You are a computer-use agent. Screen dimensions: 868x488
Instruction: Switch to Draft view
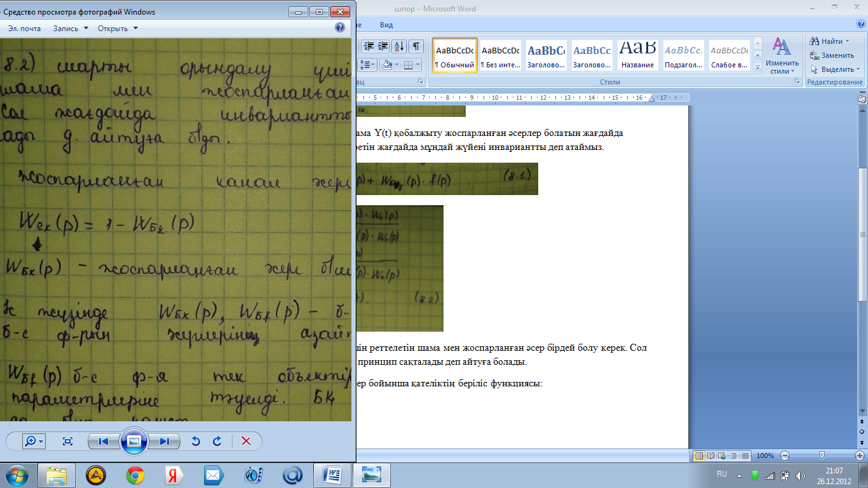click(745, 456)
